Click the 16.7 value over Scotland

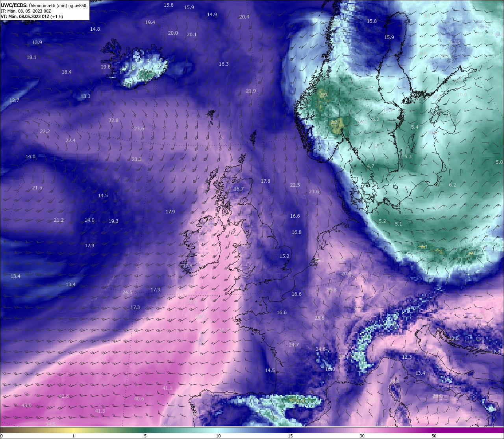click(239, 189)
